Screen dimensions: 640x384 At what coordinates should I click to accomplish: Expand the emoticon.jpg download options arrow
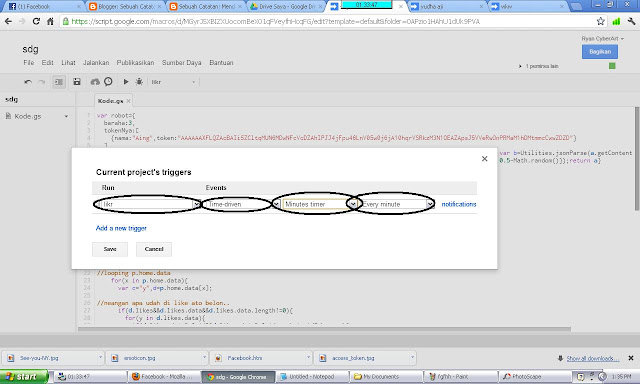[x=204, y=357]
